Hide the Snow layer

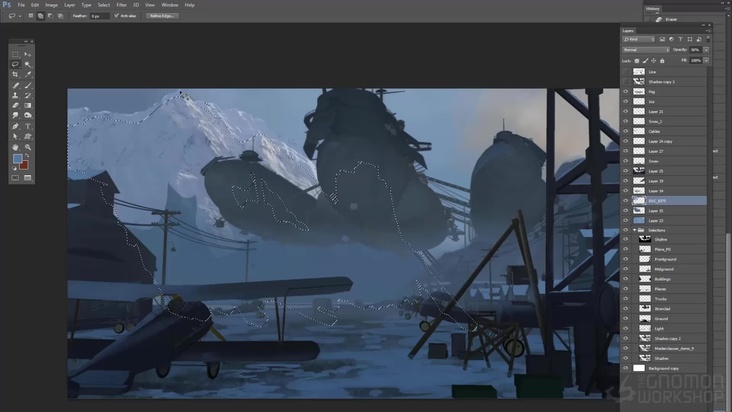click(x=626, y=161)
